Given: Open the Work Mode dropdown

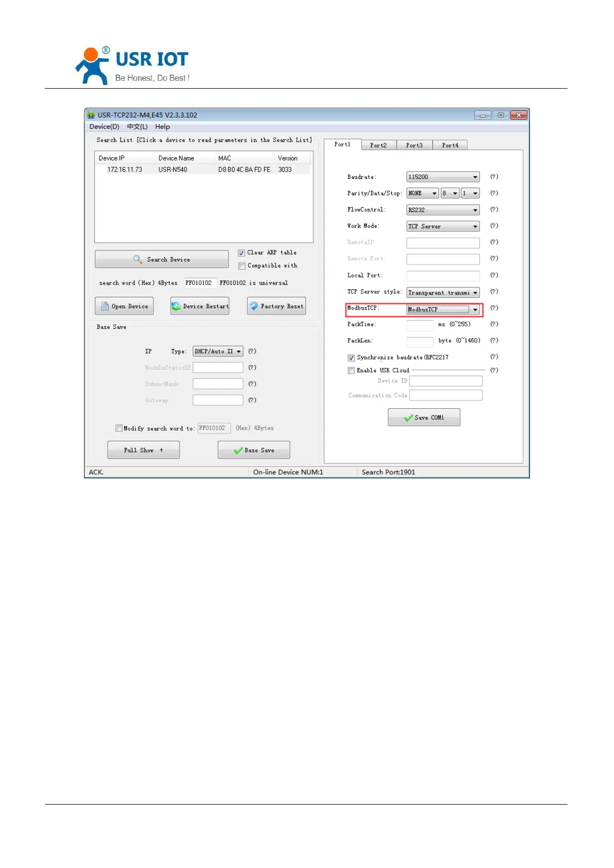Looking at the screenshot, I should 443,226.
